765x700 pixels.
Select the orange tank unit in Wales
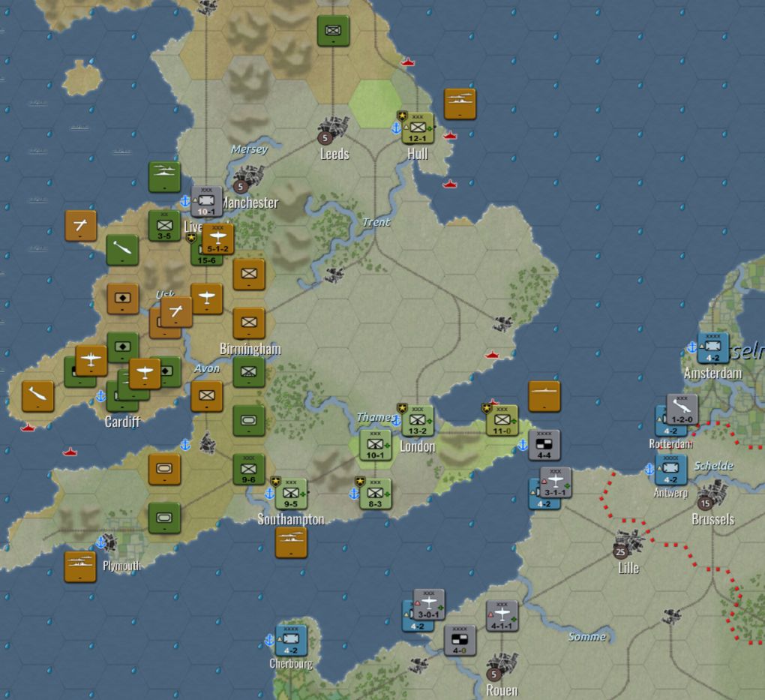tap(122, 299)
